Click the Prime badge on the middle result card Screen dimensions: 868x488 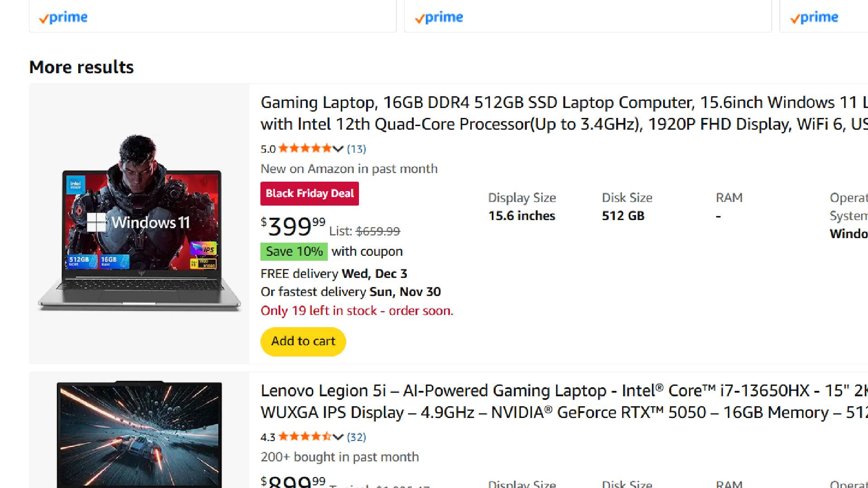(439, 17)
